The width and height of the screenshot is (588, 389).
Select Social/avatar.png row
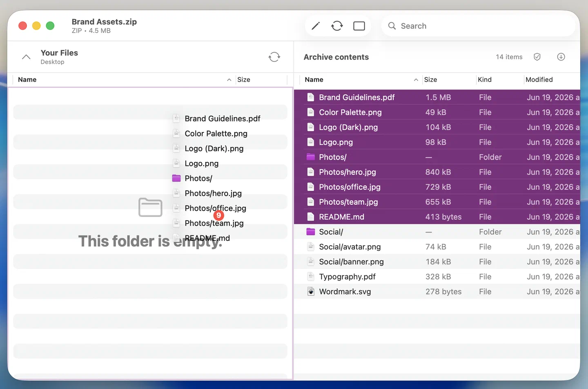pos(437,247)
